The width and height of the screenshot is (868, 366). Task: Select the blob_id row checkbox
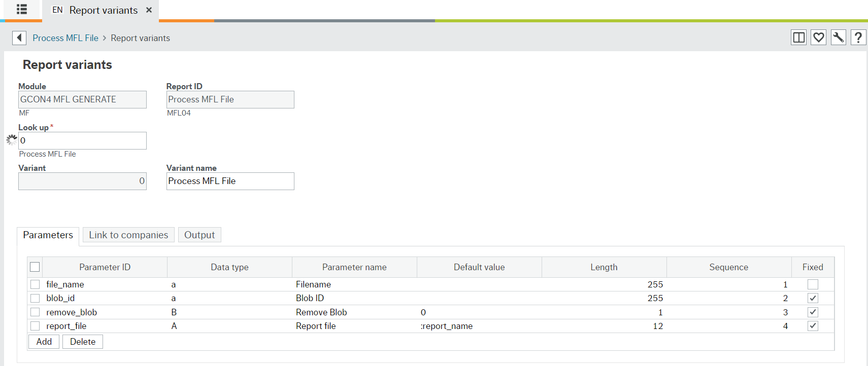pyautogui.click(x=35, y=298)
